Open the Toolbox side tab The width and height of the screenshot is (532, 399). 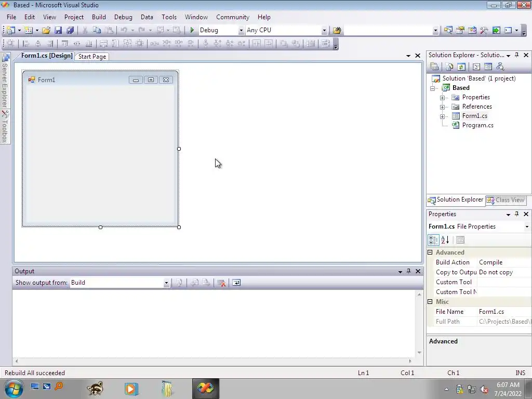tap(5, 127)
